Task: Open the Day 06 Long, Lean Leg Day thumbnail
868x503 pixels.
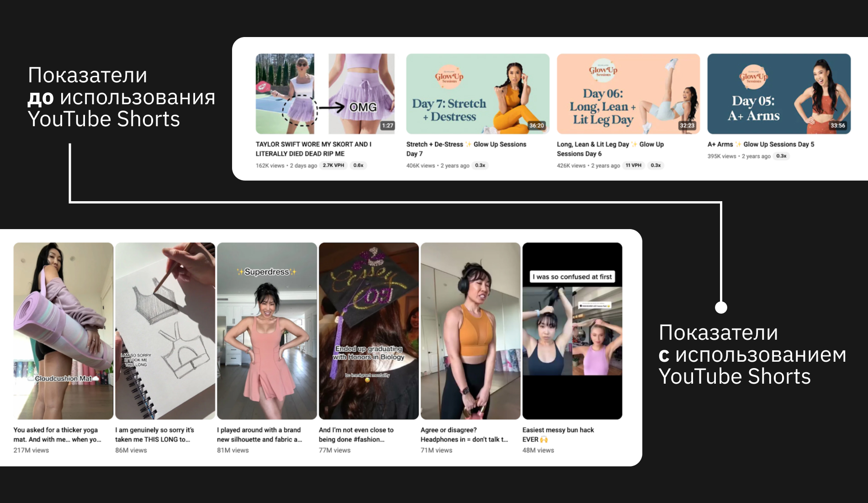Action: (628, 94)
